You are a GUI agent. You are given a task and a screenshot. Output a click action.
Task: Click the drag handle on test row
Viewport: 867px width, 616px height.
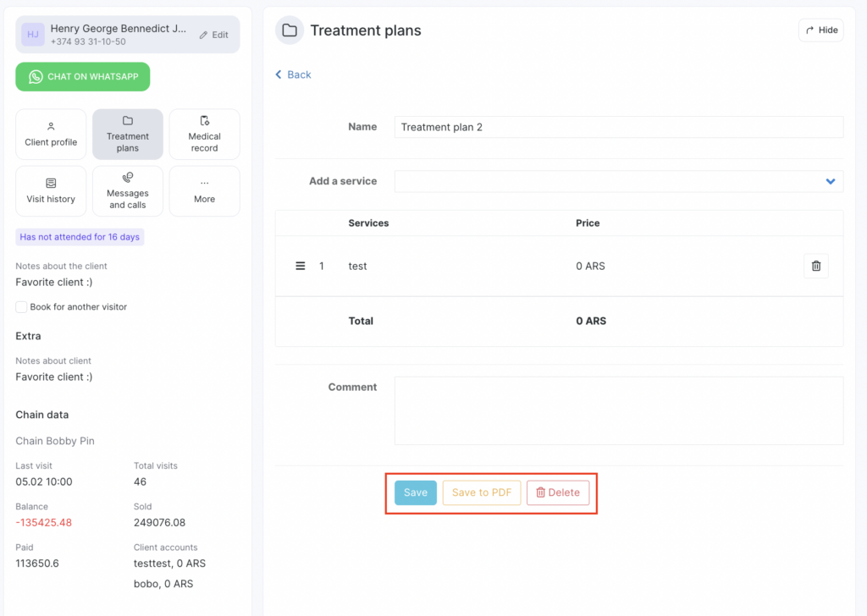300,266
